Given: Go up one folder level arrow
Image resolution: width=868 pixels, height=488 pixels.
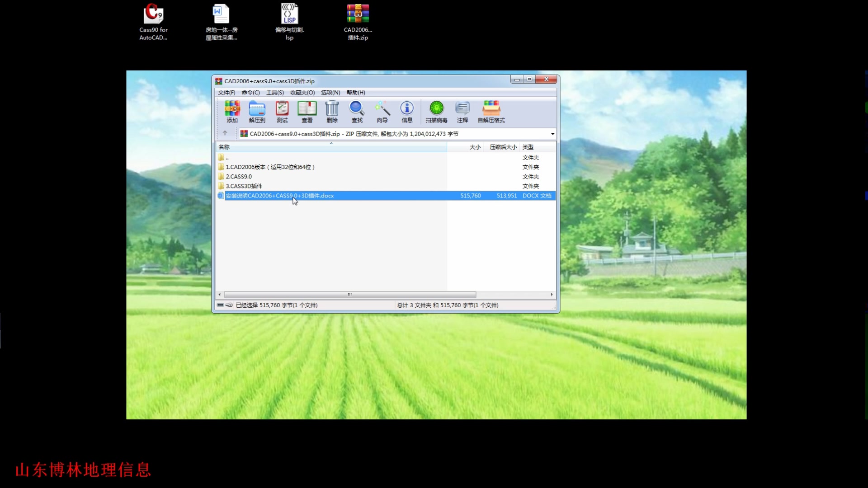Looking at the screenshot, I should coord(225,133).
